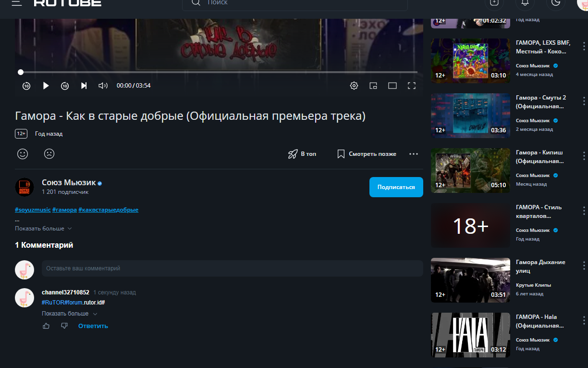Open options for Кипиш video
The width and height of the screenshot is (588, 368).
point(584,156)
